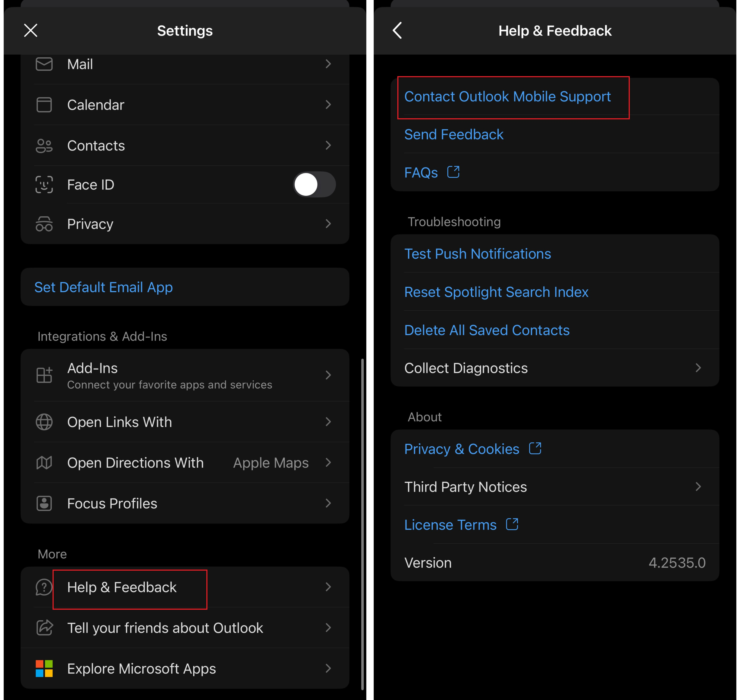Toggle the Face ID switch

[x=314, y=184]
